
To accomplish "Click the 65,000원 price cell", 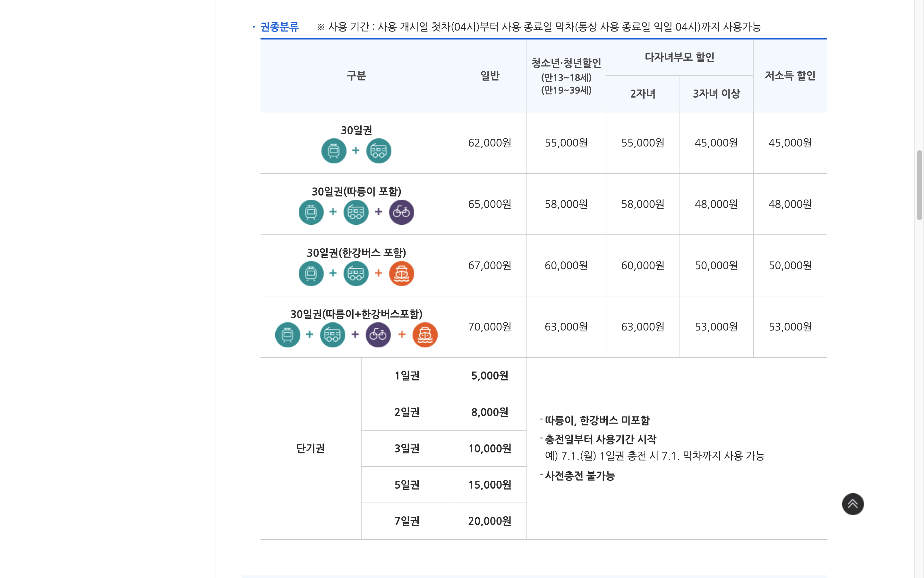I will pyautogui.click(x=490, y=204).
